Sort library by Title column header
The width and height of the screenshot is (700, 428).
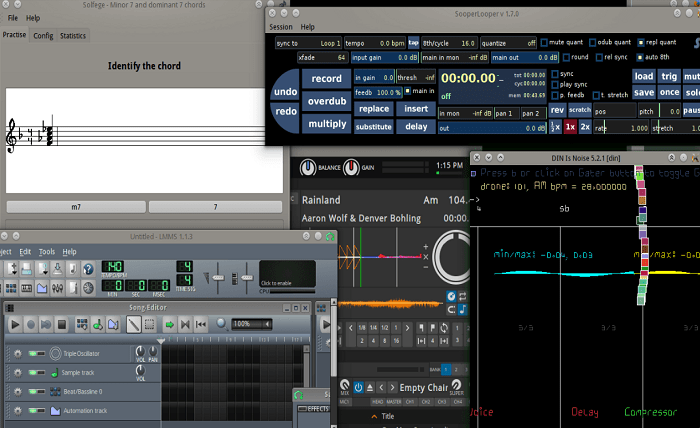tap(388, 416)
